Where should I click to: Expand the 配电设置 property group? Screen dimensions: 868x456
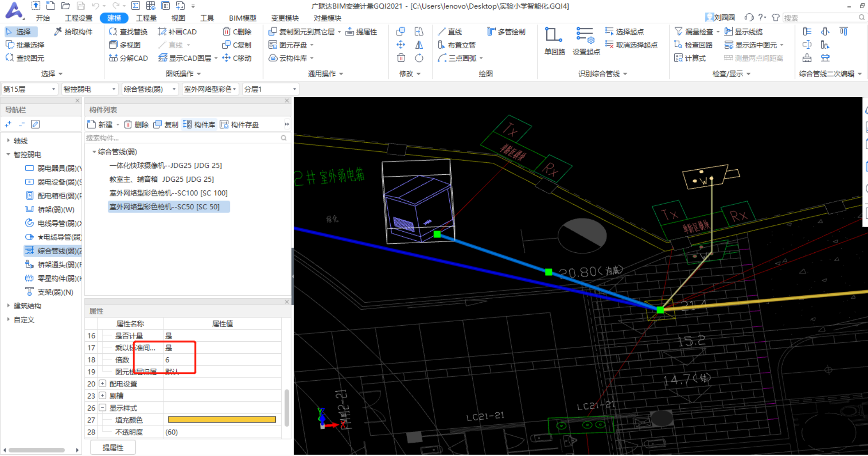(103, 384)
